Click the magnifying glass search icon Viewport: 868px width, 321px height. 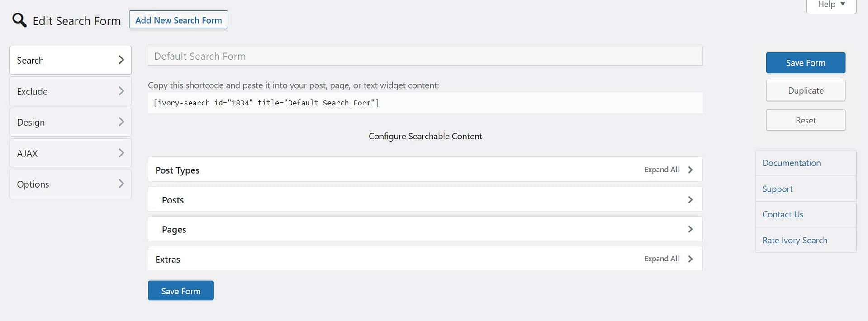click(x=19, y=20)
